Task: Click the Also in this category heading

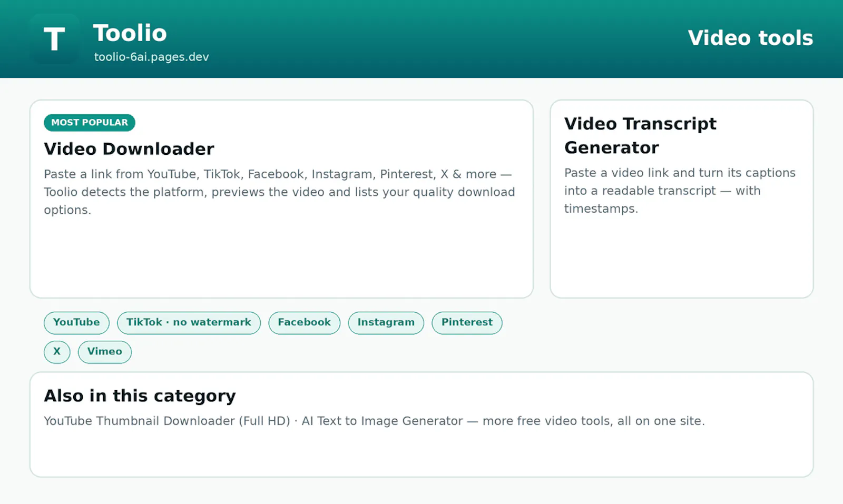Action: pos(140,396)
